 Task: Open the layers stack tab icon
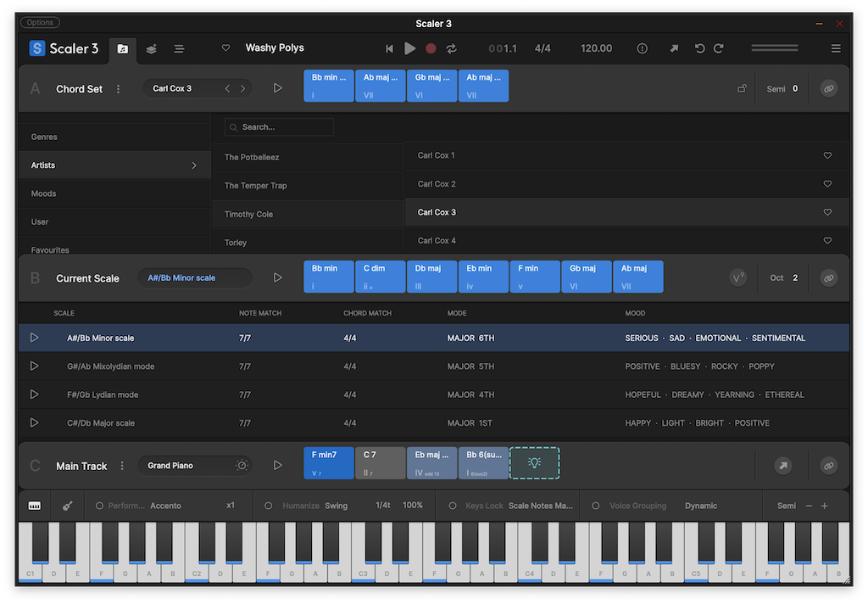(x=151, y=48)
